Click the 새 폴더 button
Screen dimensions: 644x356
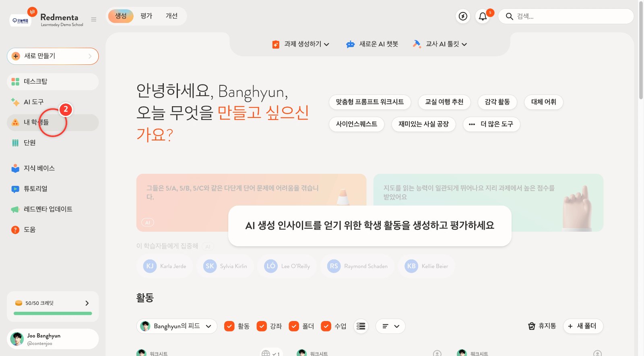pos(583,326)
